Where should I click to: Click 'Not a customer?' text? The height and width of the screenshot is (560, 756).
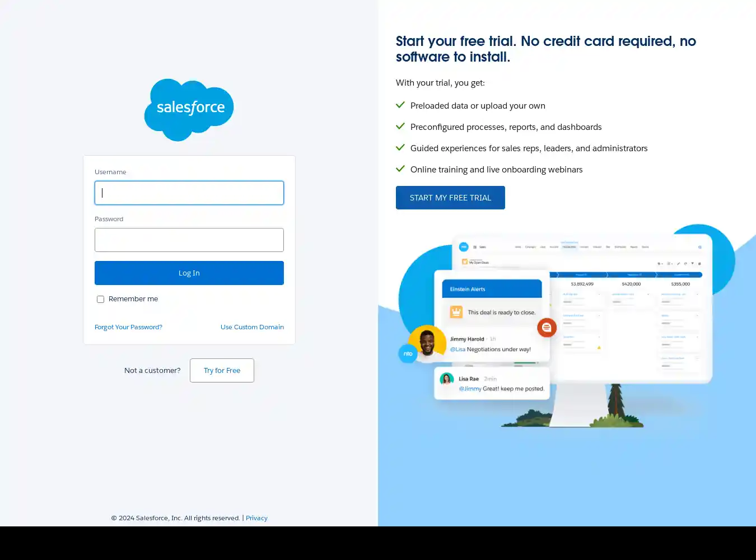point(152,370)
